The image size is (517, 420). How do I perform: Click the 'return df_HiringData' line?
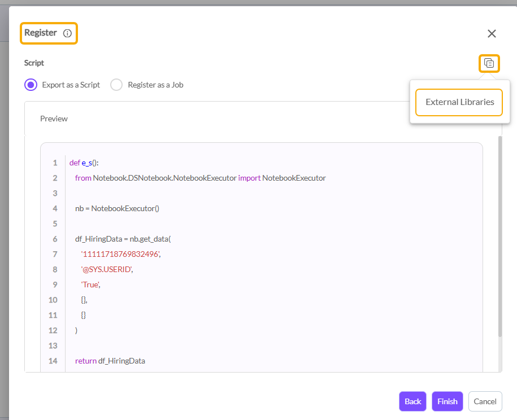click(110, 361)
